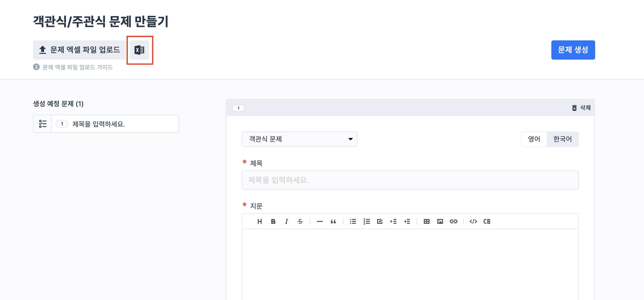
Task: Create a task checkbox list
Action: (x=380, y=221)
